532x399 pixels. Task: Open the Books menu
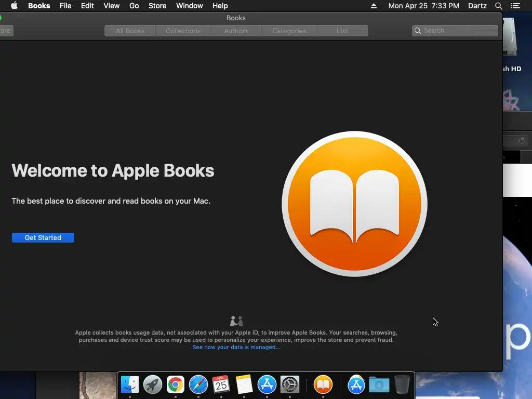tap(39, 6)
